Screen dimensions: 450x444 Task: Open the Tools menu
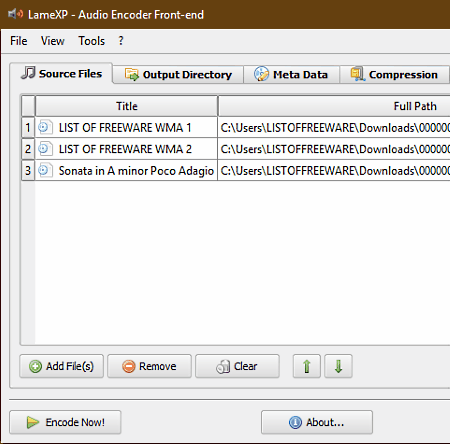92,41
